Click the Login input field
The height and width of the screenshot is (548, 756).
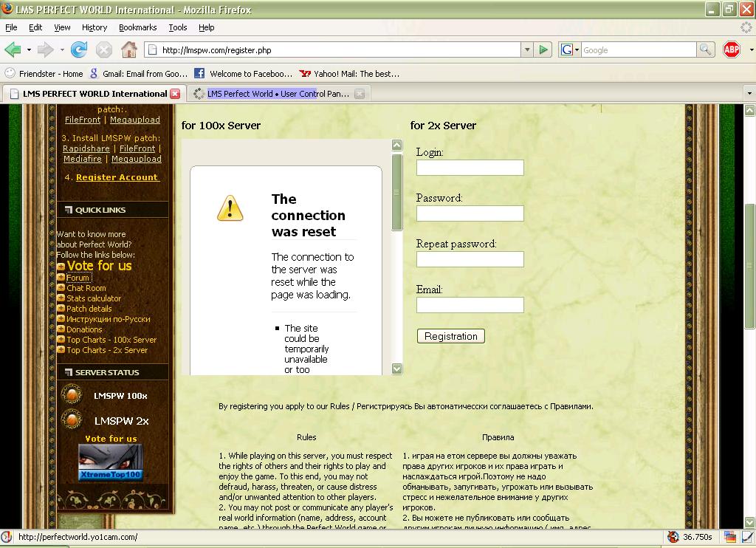pos(470,168)
